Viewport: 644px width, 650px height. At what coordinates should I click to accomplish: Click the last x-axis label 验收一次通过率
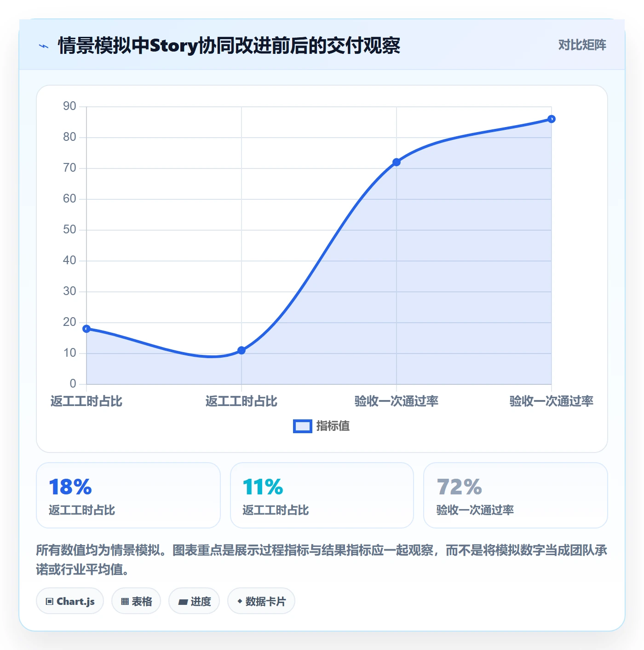(x=552, y=401)
